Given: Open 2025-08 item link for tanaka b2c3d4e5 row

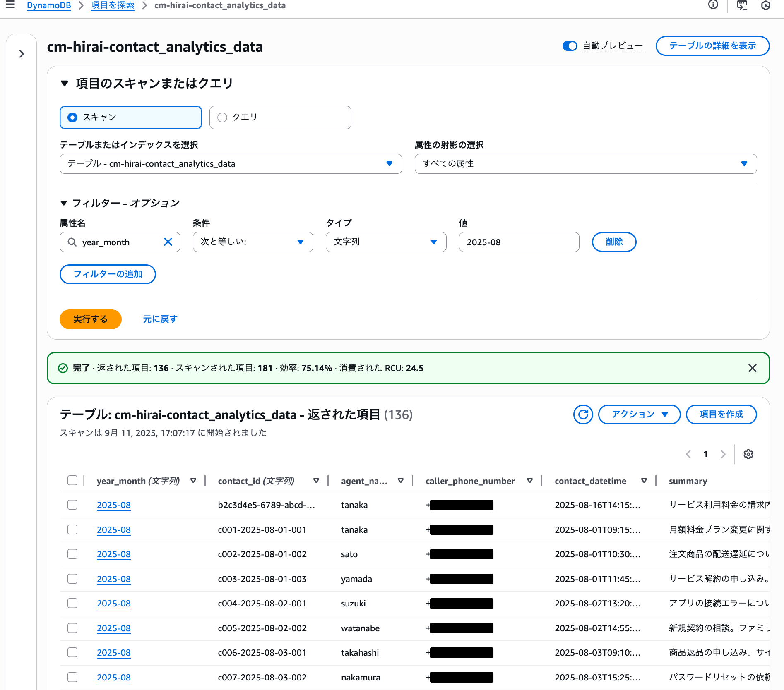Looking at the screenshot, I should (114, 505).
